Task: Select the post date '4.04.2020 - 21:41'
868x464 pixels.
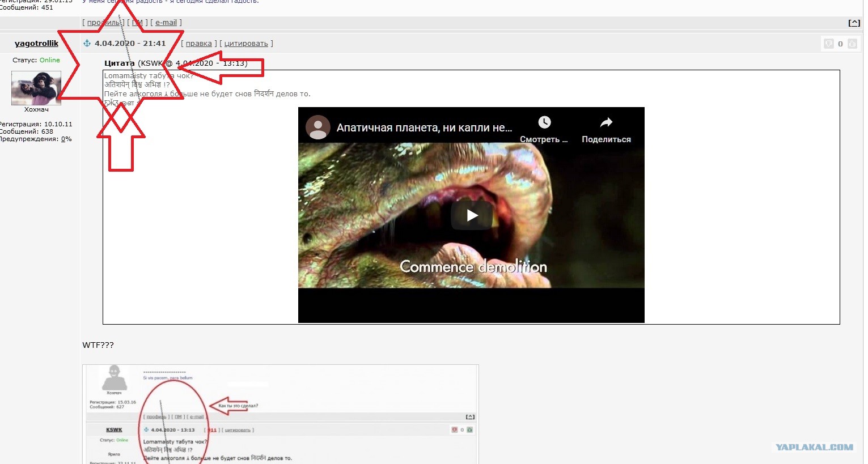Action: tap(130, 44)
